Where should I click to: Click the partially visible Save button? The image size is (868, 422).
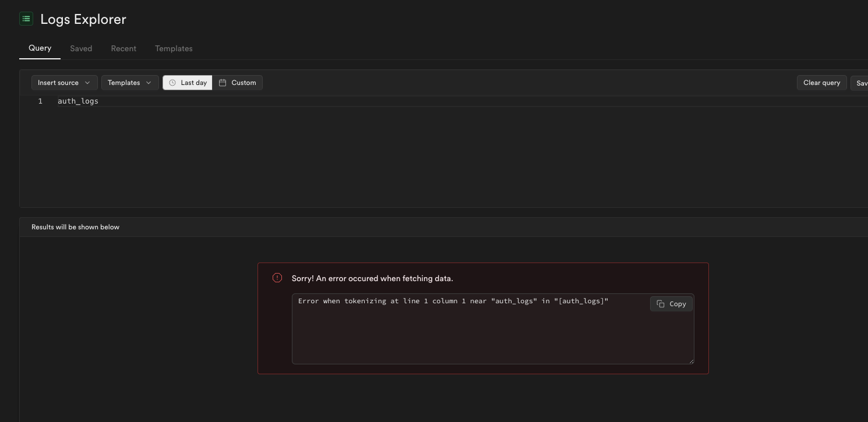pos(860,83)
